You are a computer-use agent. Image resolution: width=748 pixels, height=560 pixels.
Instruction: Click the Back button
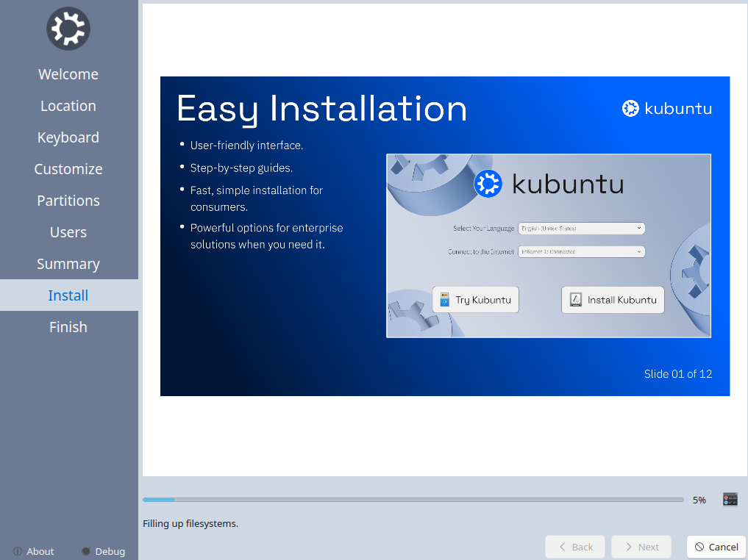pyautogui.click(x=575, y=547)
